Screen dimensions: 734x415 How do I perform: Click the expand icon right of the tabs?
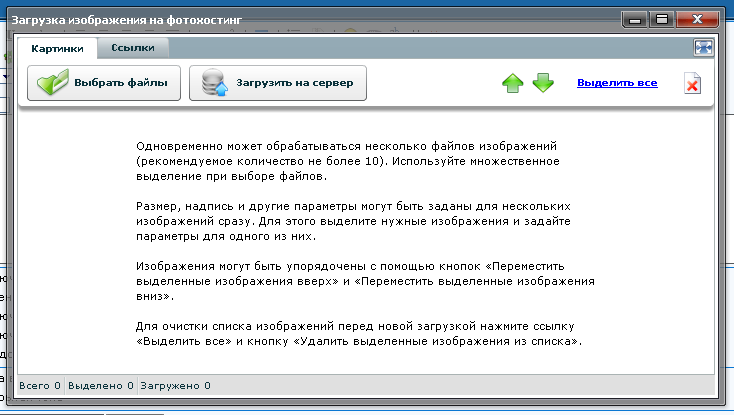703,47
